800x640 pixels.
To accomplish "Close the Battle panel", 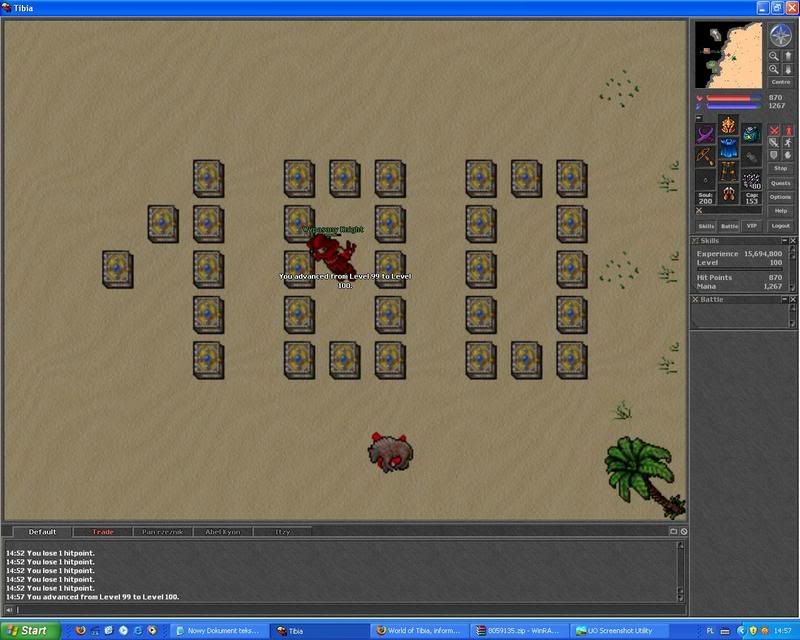I will point(793,300).
